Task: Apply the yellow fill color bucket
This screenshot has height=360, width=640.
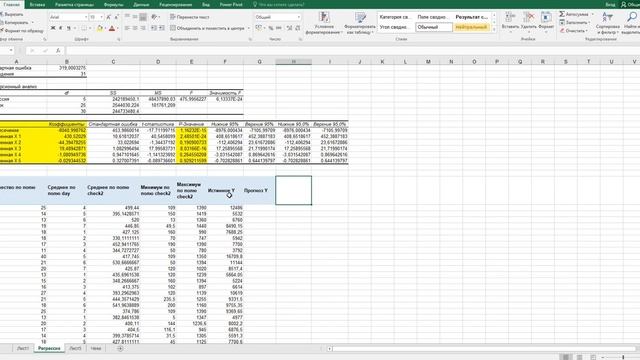Action: 99,28
